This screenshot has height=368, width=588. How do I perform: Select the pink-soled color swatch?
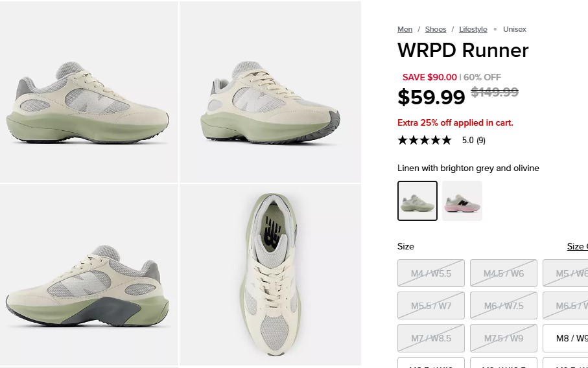462,201
